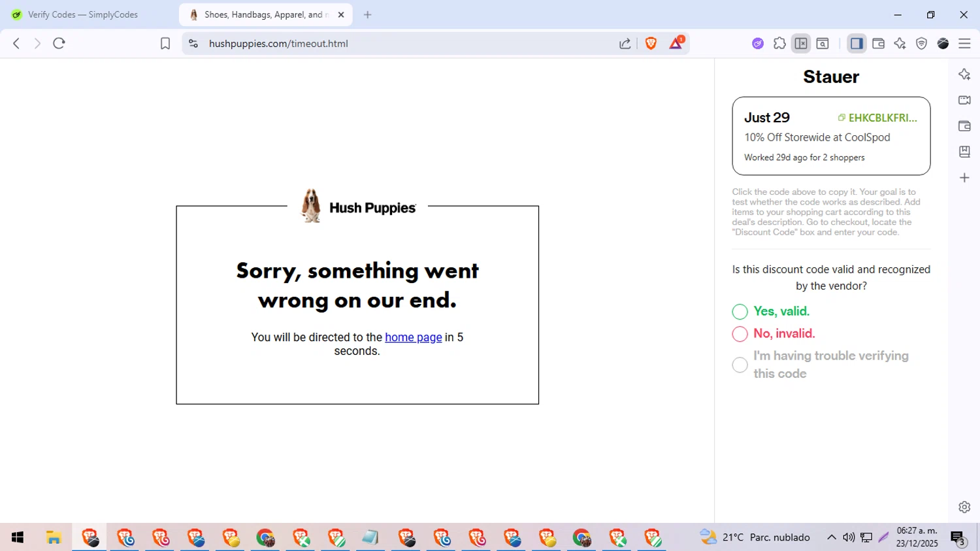
Task: Open sidebar settings gear icon
Action: [964, 507]
